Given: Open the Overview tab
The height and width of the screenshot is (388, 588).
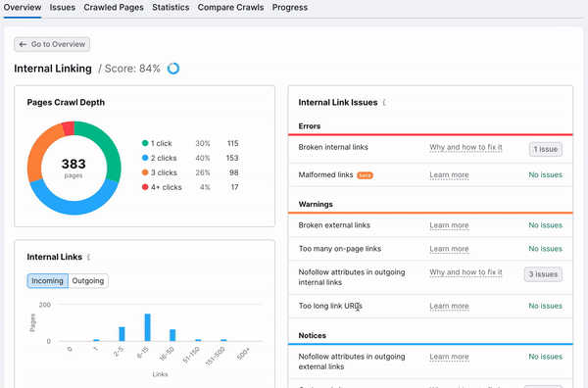Looking at the screenshot, I should coord(23,8).
